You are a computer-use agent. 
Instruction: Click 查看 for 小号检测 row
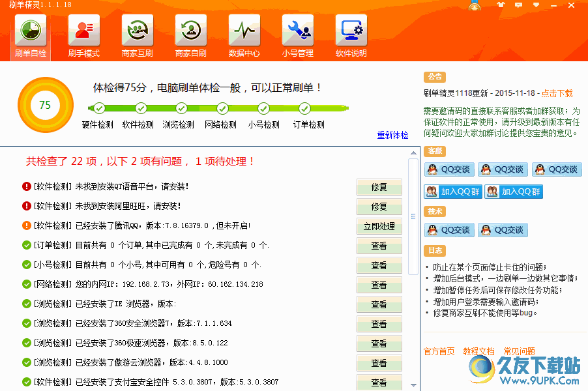coord(379,265)
